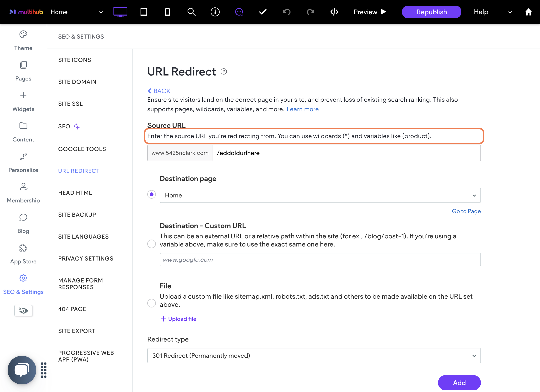Open the live chat support bubble

point(22,370)
